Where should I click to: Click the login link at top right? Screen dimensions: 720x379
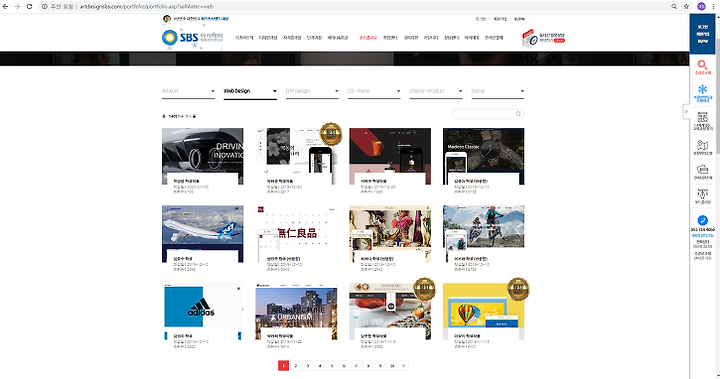pyautogui.click(x=481, y=19)
